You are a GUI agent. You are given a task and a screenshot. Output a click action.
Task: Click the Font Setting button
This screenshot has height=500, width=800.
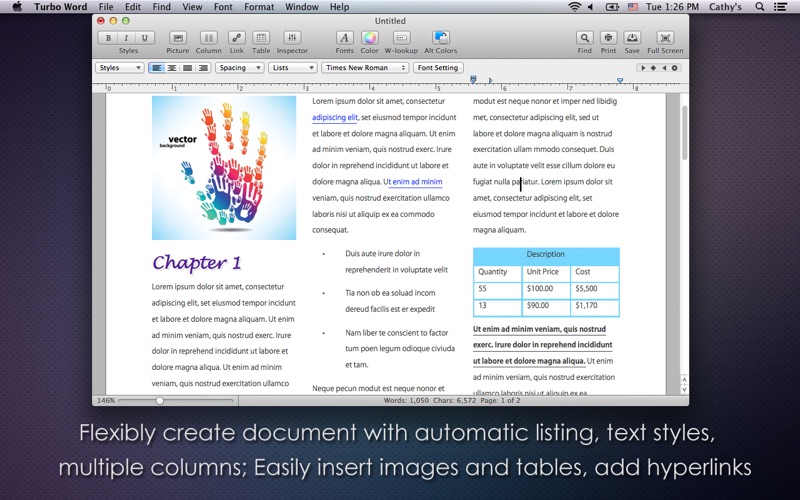click(438, 67)
